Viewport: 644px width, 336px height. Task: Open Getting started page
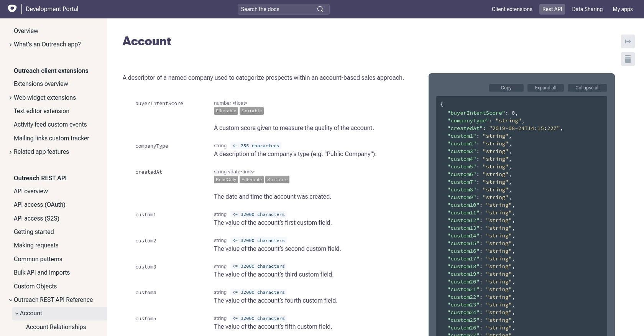[34, 232]
